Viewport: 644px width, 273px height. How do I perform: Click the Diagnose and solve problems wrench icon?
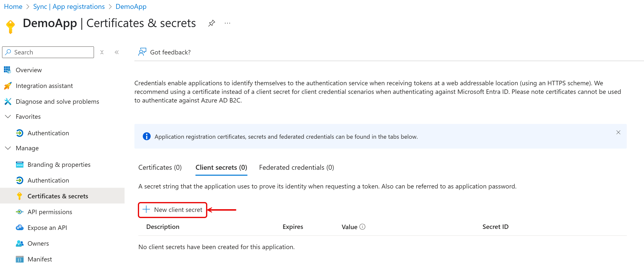(7, 102)
